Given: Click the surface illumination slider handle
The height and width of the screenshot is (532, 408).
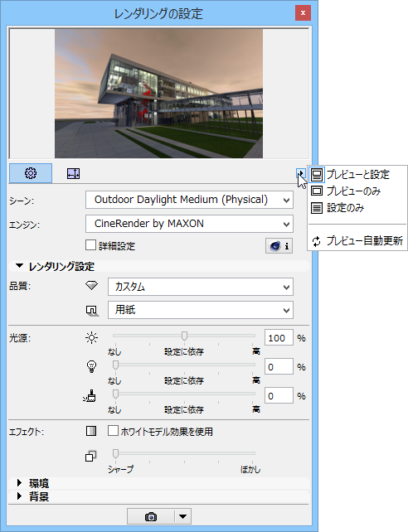Looking at the screenshot, I should pos(116,394).
